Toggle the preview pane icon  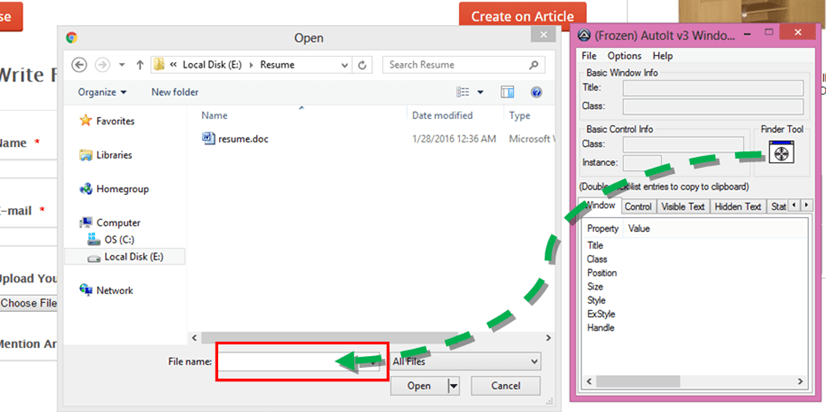[x=507, y=92]
